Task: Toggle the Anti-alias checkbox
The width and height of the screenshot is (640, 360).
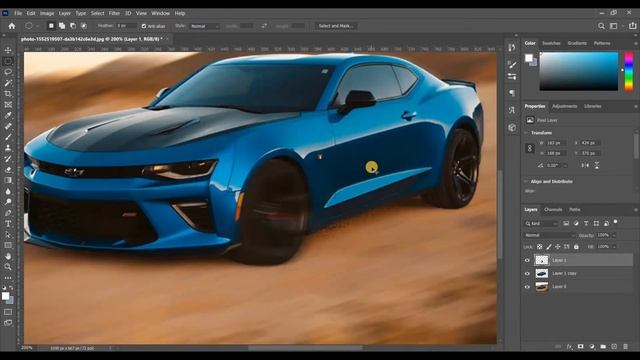Action: click(144, 26)
